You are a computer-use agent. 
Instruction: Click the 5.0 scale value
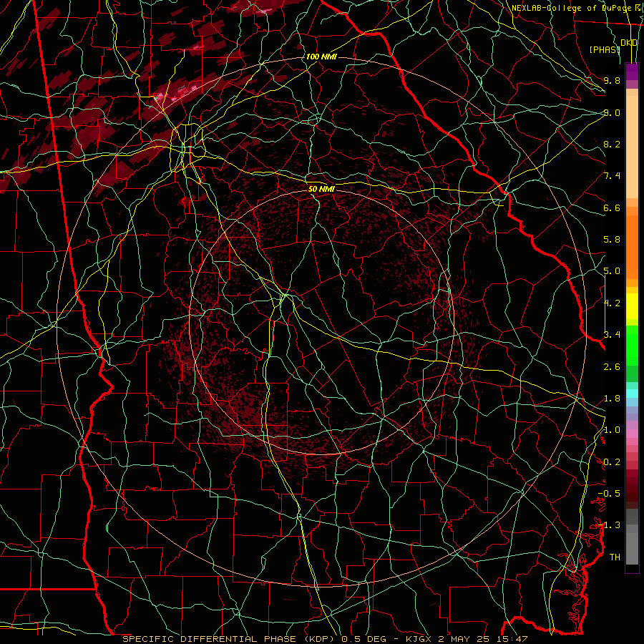(612, 271)
